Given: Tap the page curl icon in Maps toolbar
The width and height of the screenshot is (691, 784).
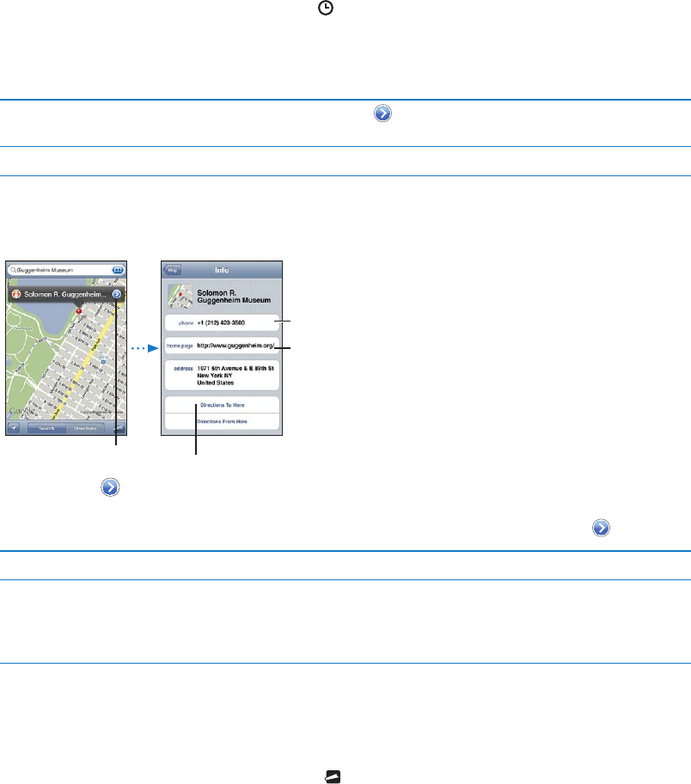Looking at the screenshot, I should pos(119,428).
